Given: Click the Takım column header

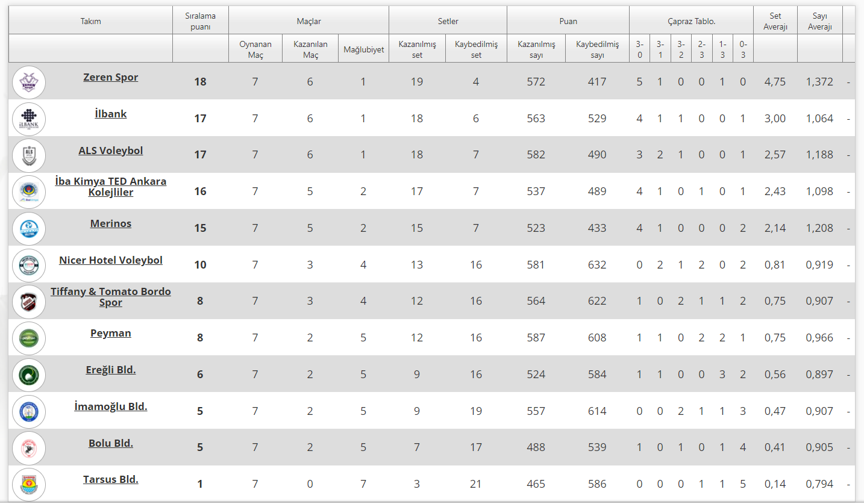Looking at the screenshot, I should [91, 21].
